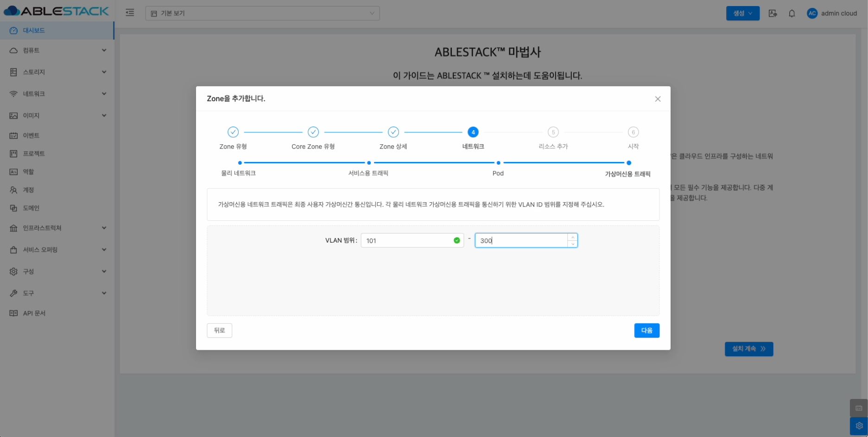Click the translation icon next to 생성 button
The width and height of the screenshot is (868, 437).
point(773,13)
